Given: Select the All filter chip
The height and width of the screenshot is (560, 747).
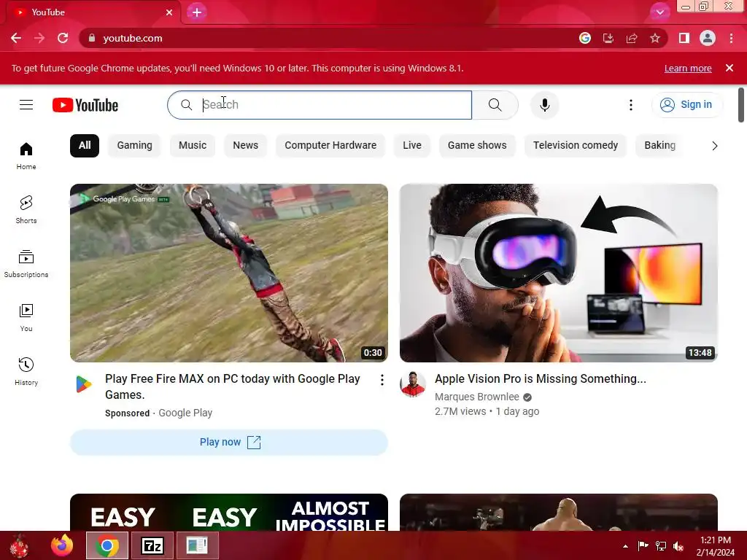Looking at the screenshot, I should tap(85, 145).
